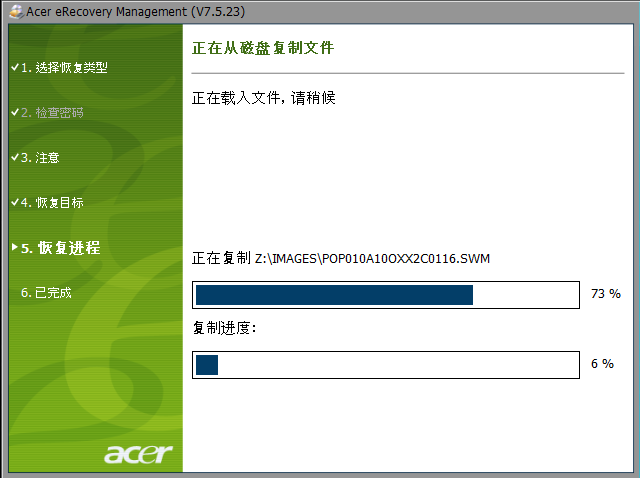
Task: Select step 2. 检查密码
Action: pyautogui.click(x=52, y=112)
